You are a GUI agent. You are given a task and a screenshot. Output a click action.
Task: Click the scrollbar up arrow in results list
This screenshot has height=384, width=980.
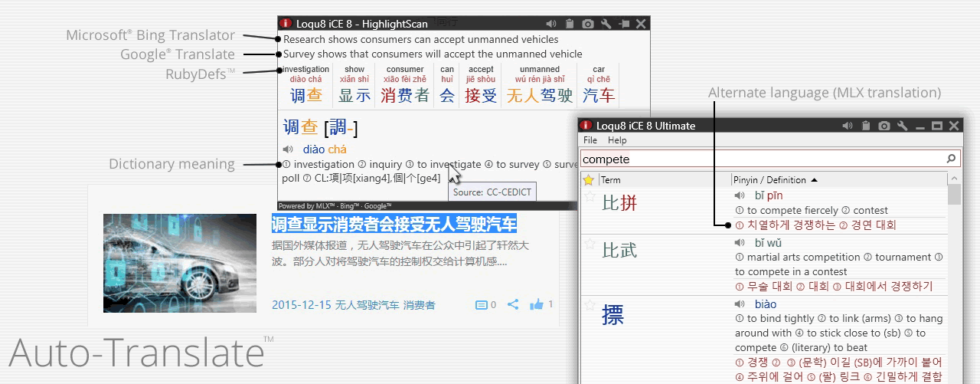[x=954, y=179]
